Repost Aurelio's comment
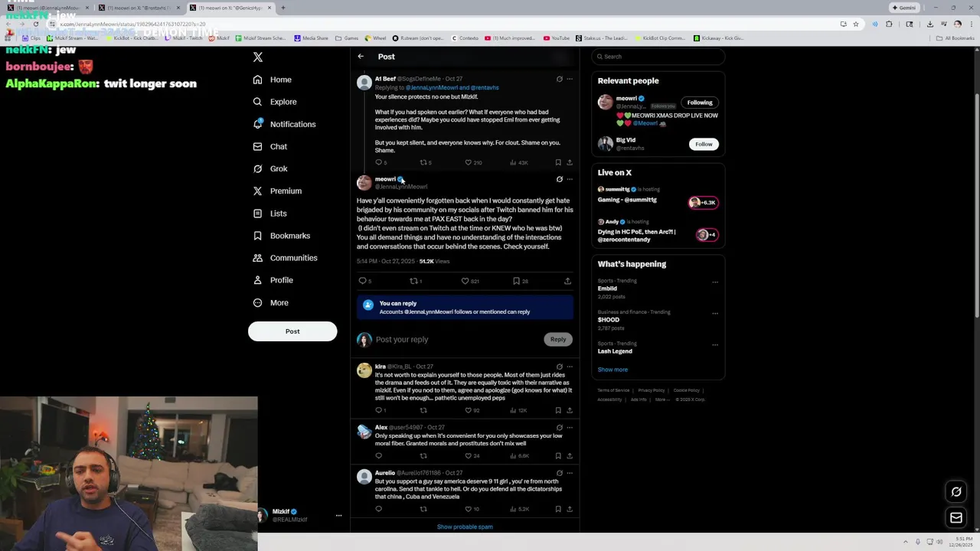This screenshot has width=980, height=551. click(x=423, y=509)
